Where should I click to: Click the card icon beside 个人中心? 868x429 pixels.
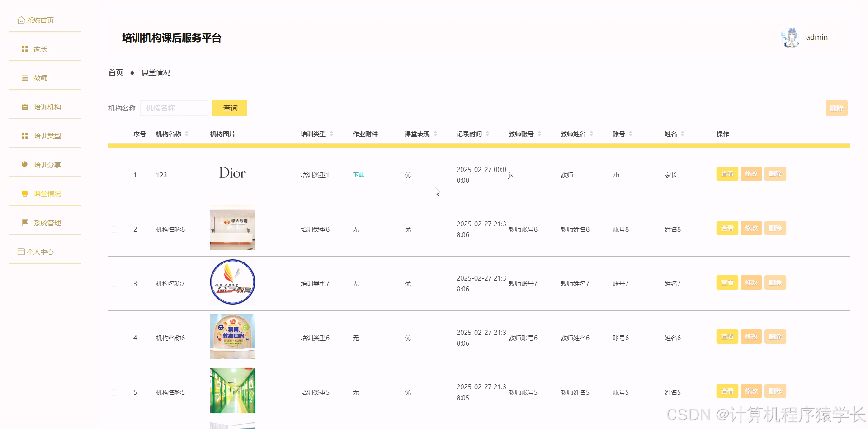tap(21, 252)
